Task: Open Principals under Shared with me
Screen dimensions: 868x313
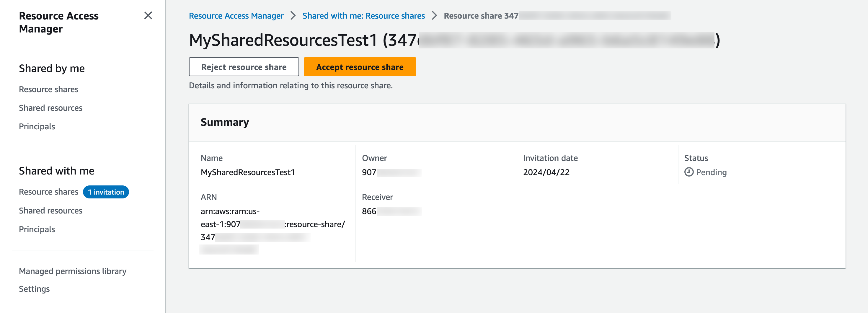Action: (37, 229)
